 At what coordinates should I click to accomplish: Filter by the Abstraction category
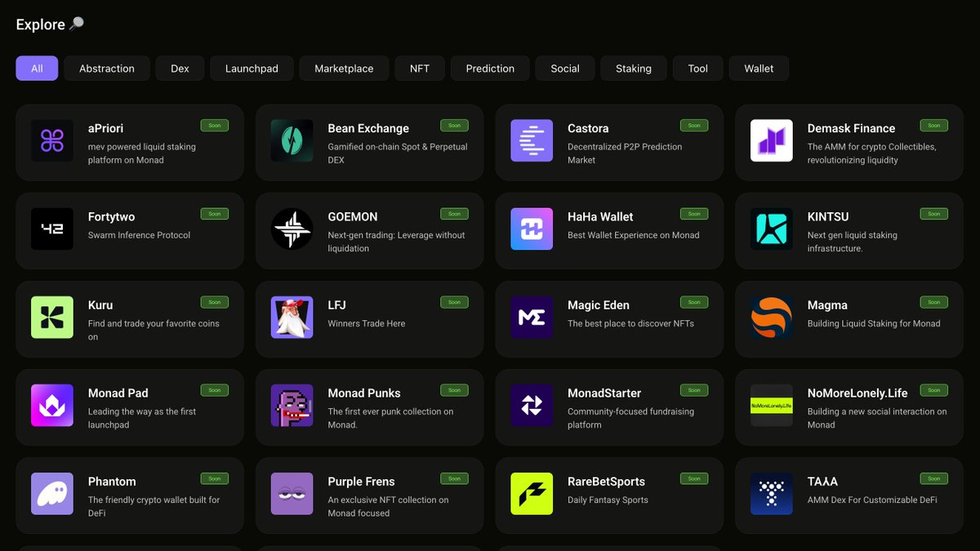(107, 69)
